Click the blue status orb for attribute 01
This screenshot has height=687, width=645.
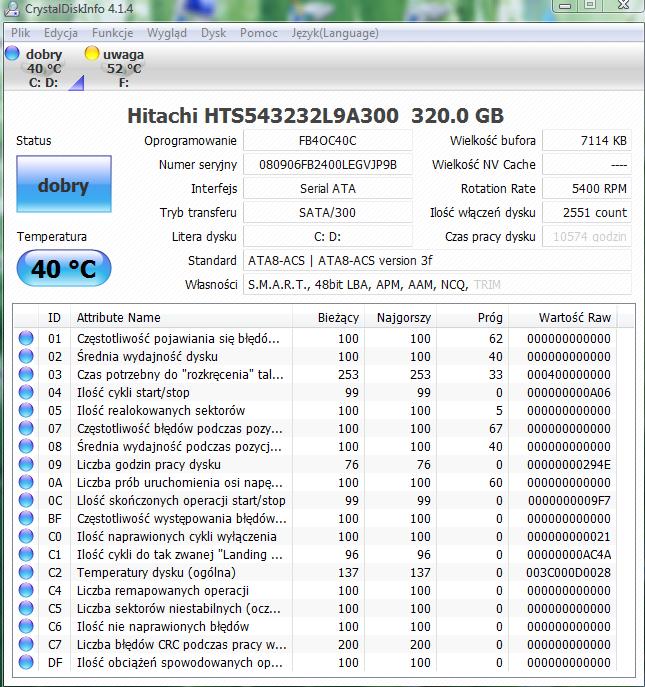point(26,338)
